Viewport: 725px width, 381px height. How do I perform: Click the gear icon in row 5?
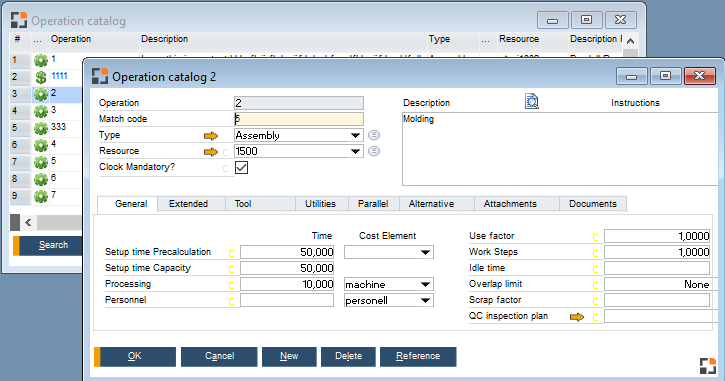point(41,128)
